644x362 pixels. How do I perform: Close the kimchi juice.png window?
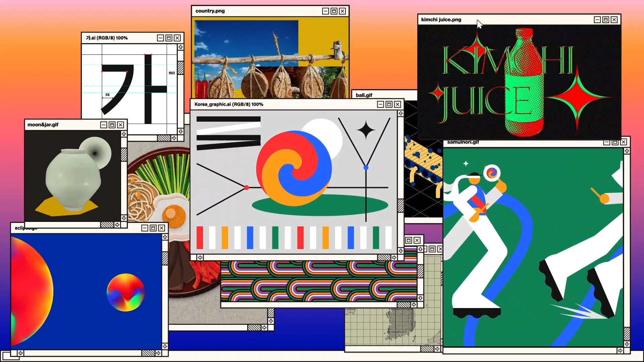614,20
